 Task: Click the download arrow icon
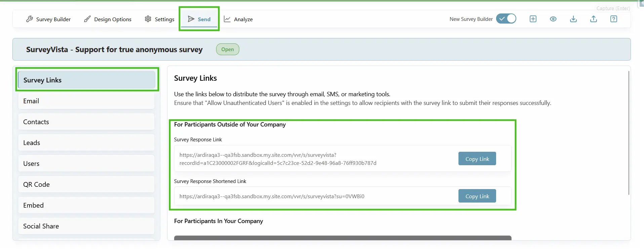pyautogui.click(x=573, y=19)
